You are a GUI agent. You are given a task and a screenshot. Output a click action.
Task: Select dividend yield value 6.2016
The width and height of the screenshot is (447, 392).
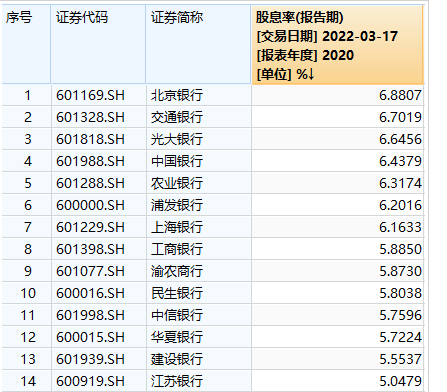(400, 205)
